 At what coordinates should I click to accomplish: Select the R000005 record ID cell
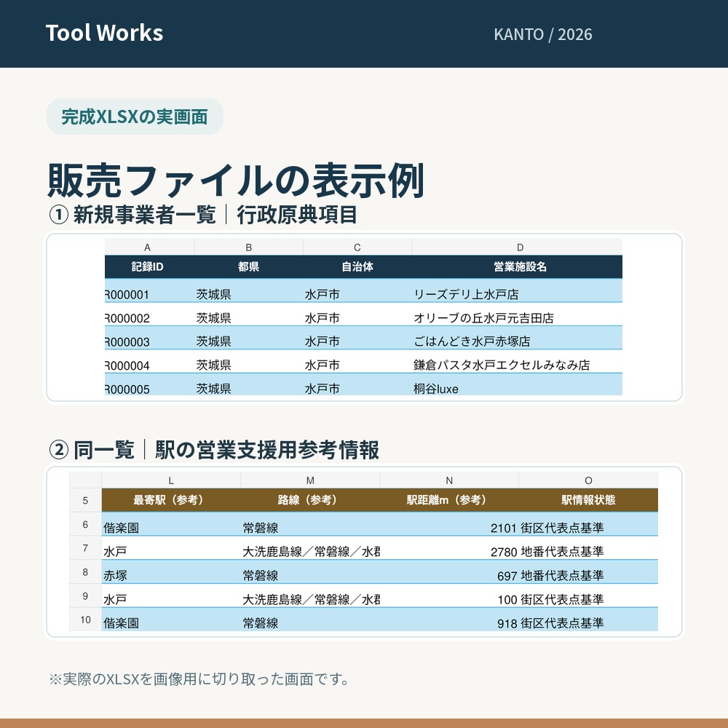(x=149, y=385)
